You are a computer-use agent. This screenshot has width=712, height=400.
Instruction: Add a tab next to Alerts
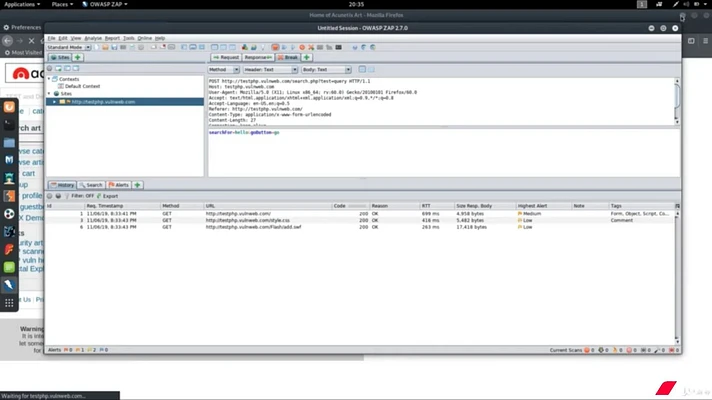(137, 185)
